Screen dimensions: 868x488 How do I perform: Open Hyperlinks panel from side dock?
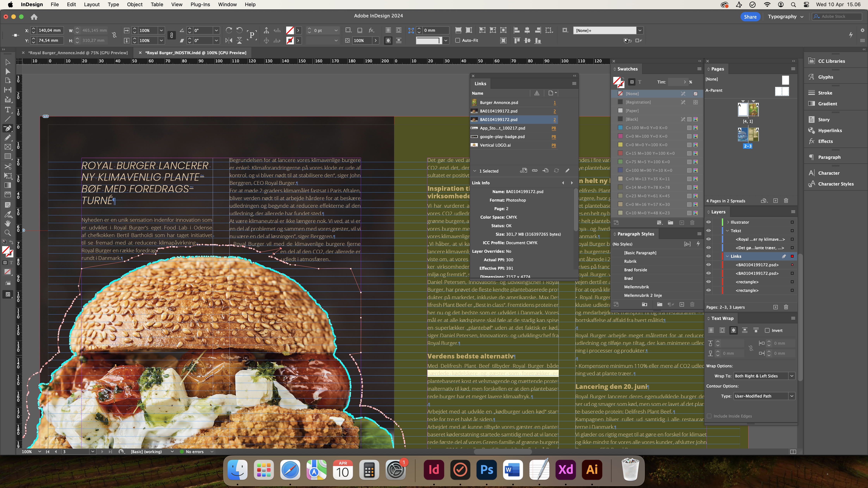click(x=830, y=130)
